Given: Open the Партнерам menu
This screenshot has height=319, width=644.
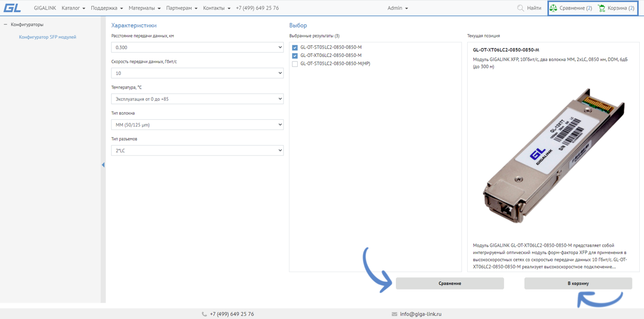Looking at the screenshot, I should coord(182,8).
